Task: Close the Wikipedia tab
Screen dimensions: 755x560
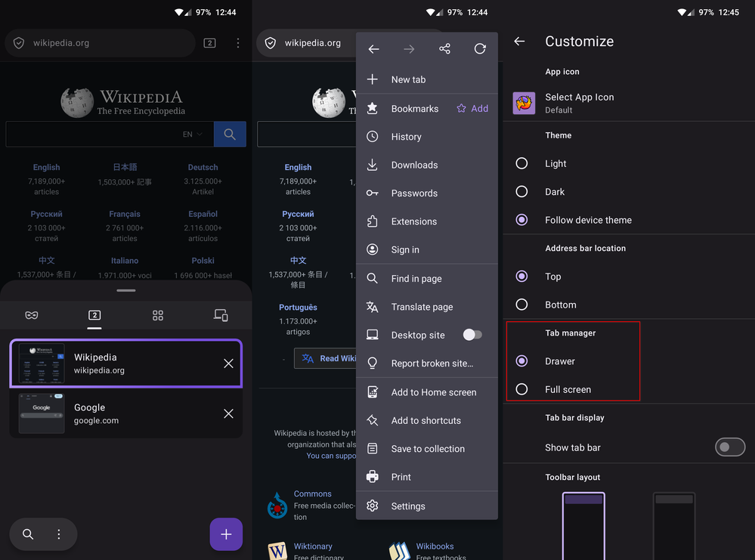Action: pyautogui.click(x=228, y=364)
